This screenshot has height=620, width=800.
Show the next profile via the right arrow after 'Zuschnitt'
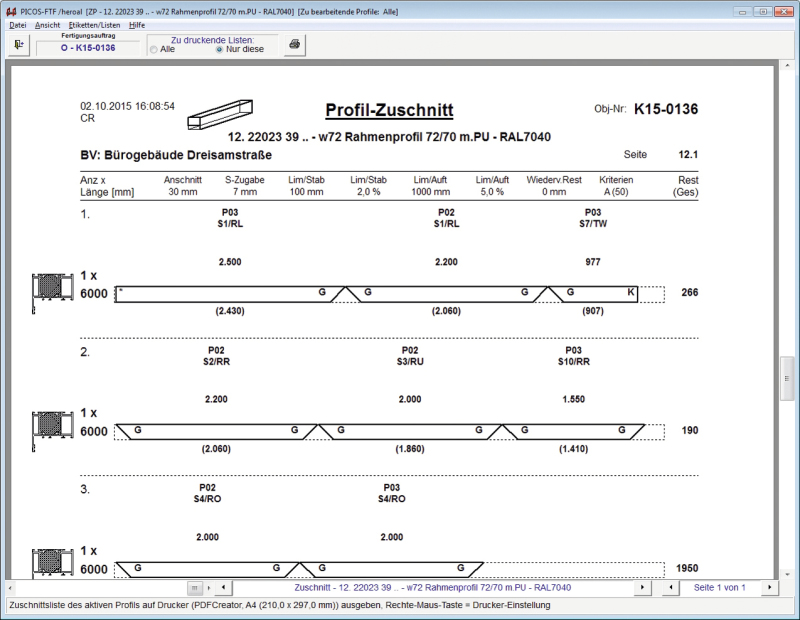643,587
